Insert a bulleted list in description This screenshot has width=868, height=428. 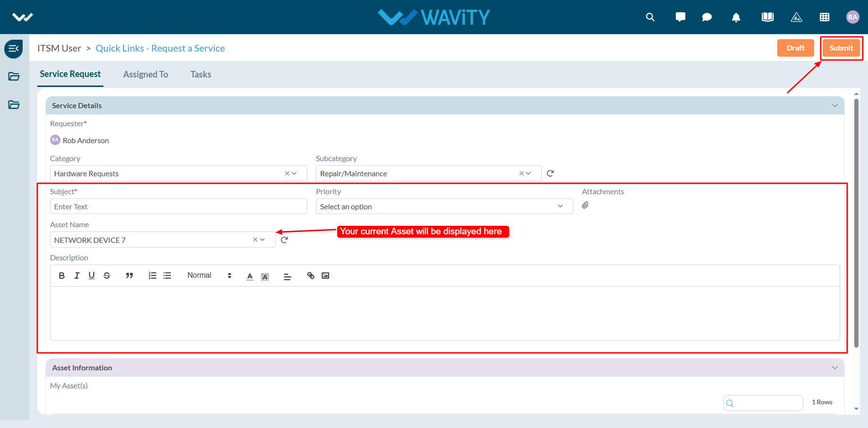pos(167,275)
